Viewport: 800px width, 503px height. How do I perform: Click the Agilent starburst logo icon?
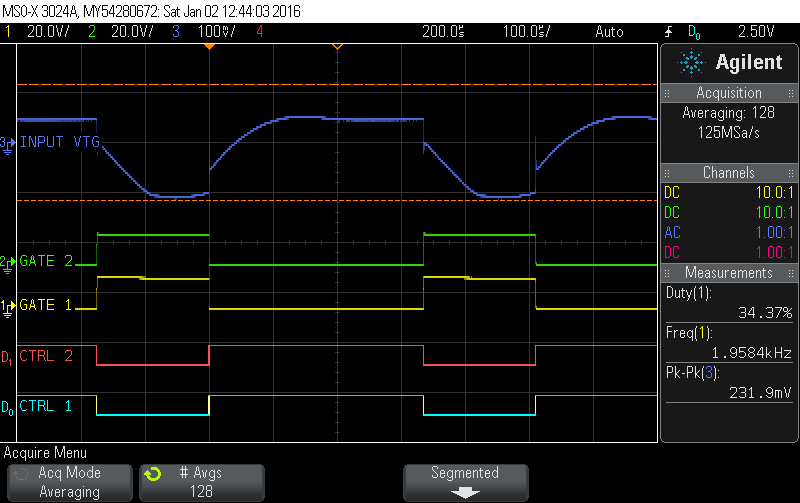[x=691, y=63]
